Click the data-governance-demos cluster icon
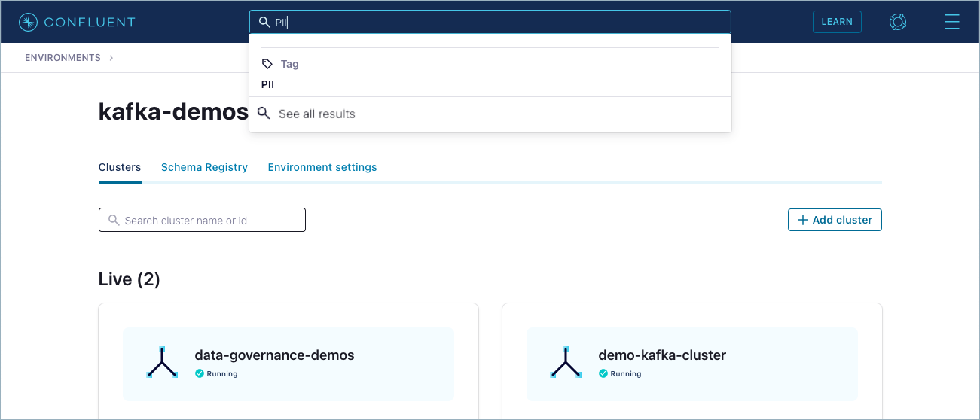Viewport: 980px width, 420px height. (162, 363)
